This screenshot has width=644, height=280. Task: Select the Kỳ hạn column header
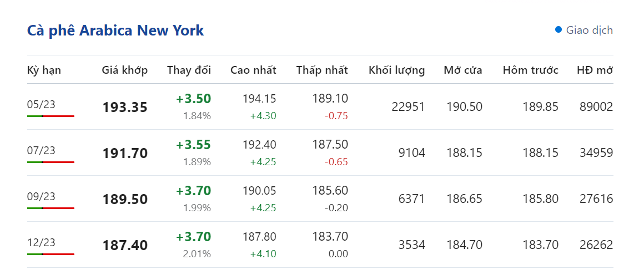(44, 70)
